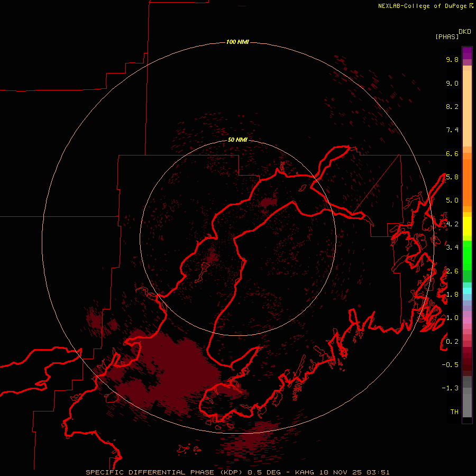Click the DKD legend title
The height and width of the screenshot is (476, 476).
(465, 32)
